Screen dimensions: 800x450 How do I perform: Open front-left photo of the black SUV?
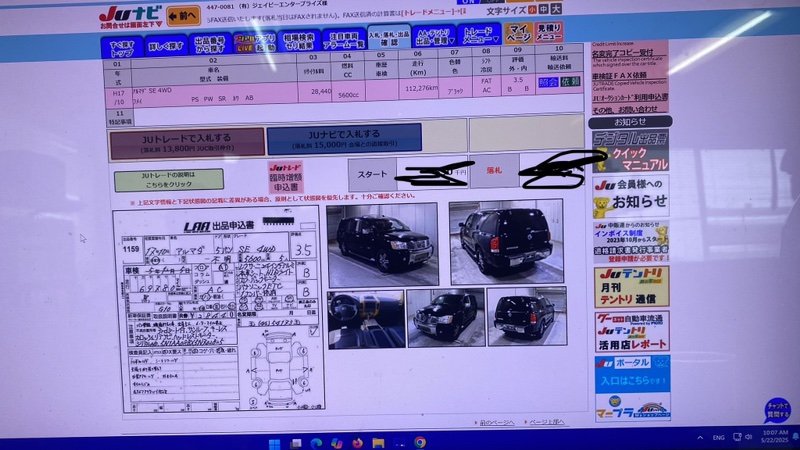[382, 244]
